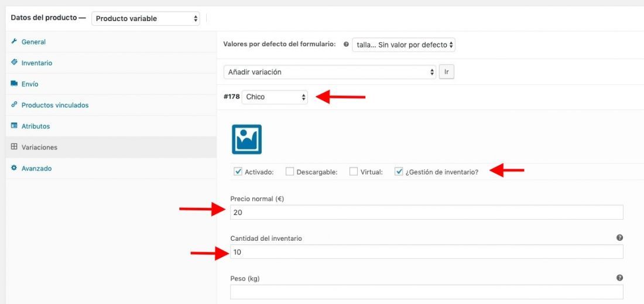Click the truck icon beside Envío

[14, 83]
